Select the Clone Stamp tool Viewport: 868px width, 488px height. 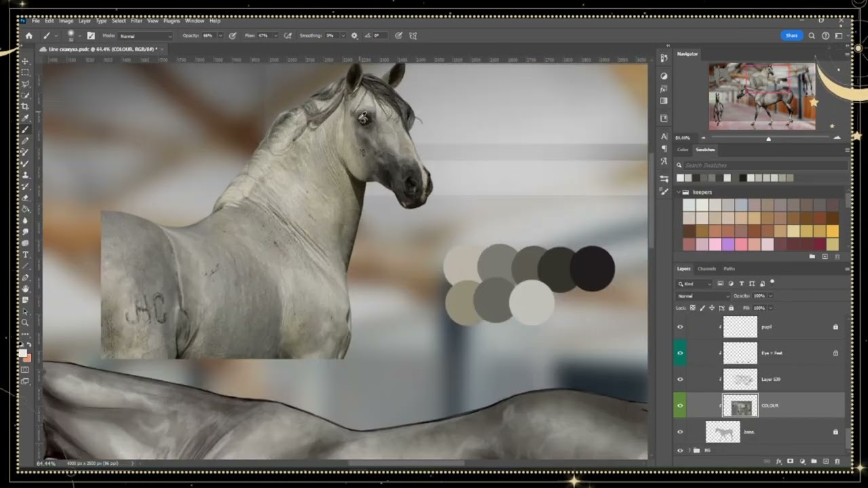pos(26,175)
